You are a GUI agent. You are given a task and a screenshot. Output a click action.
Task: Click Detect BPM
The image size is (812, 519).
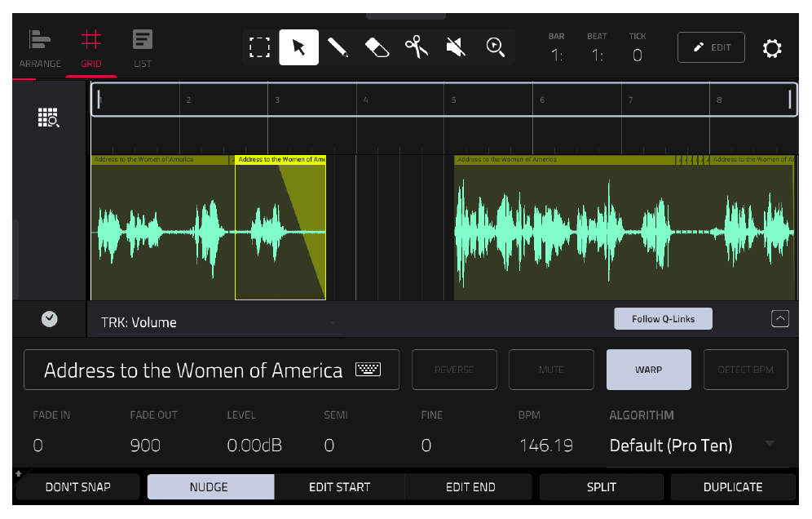click(745, 370)
